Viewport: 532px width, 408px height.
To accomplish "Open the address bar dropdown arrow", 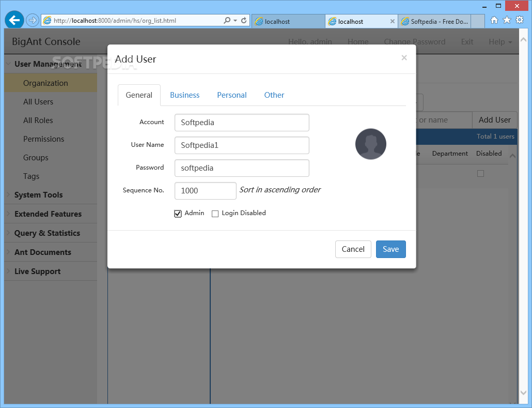I will coord(235,21).
